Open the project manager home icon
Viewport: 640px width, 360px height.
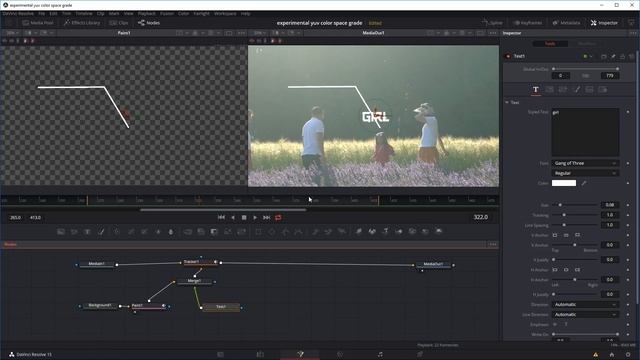[x=611, y=355]
